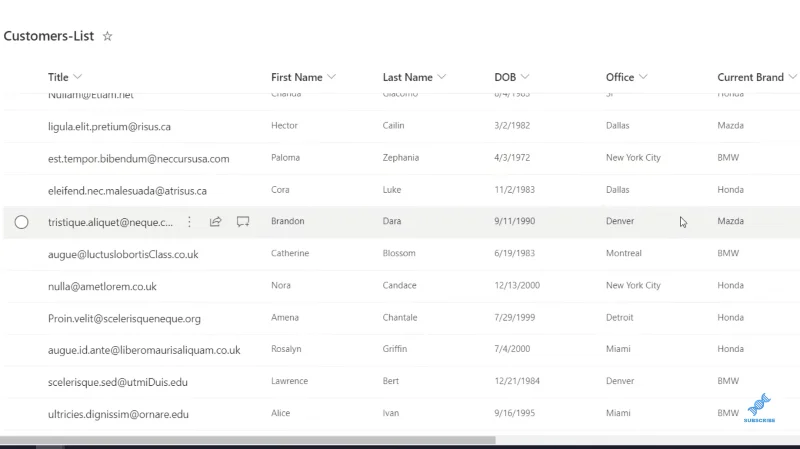Click the Customers-List title
The image size is (800, 449).
pos(48,36)
